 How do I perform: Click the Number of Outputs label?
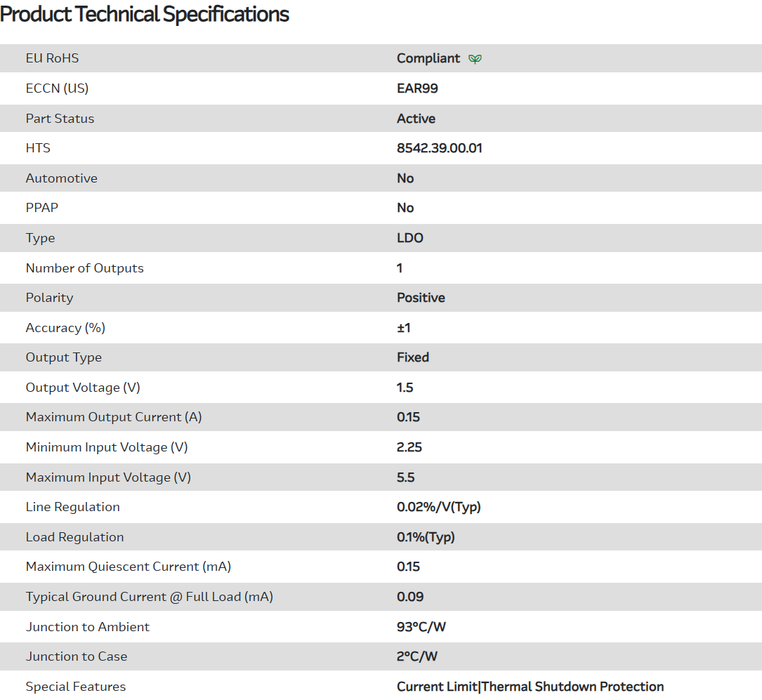click(x=84, y=268)
